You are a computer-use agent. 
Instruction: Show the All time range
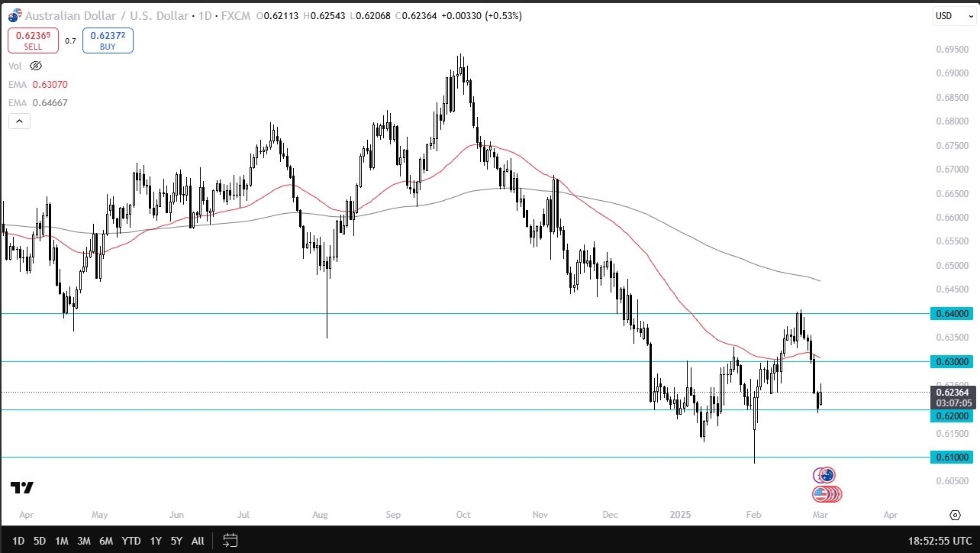[198, 541]
